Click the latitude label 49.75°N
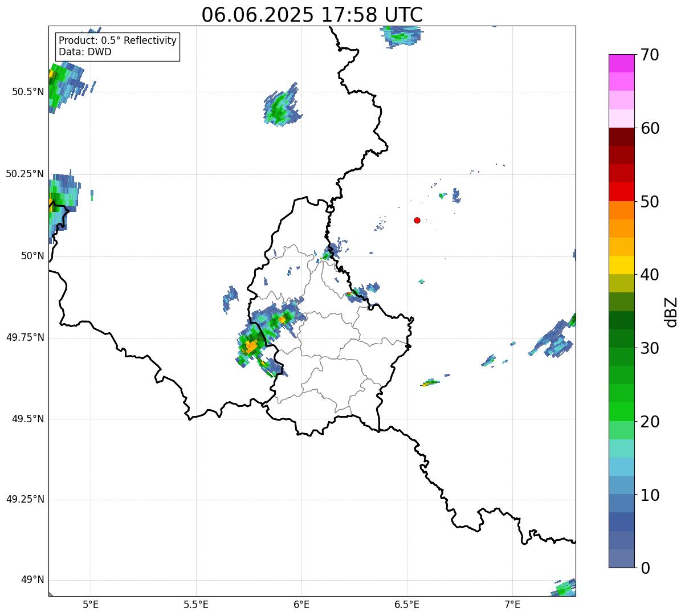The image size is (685, 616). coord(25,337)
